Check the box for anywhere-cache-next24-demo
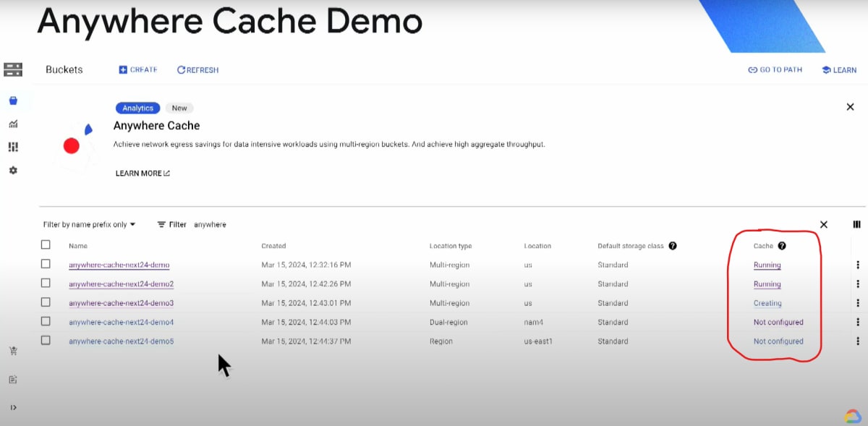 tap(46, 265)
